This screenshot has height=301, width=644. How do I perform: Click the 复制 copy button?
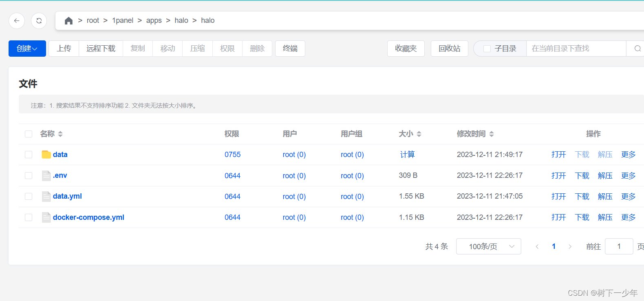point(138,49)
